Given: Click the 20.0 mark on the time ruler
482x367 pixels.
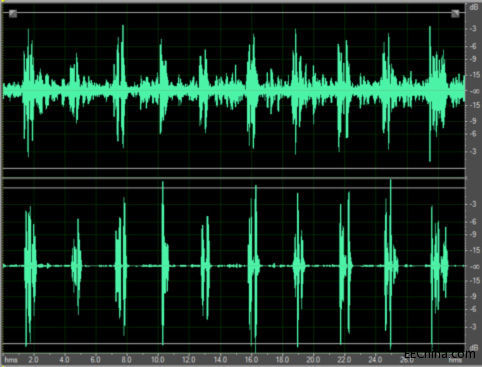Looking at the screenshot, I should click(x=313, y=360).
